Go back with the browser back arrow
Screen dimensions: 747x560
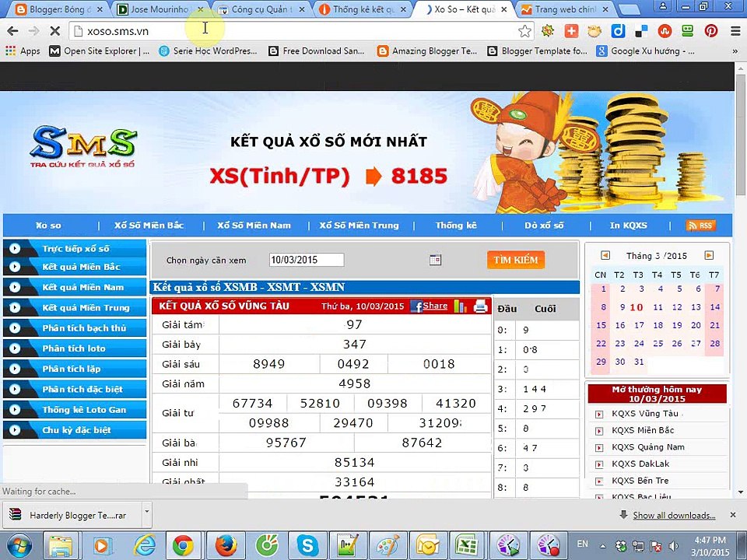click(x=13, y=31)
